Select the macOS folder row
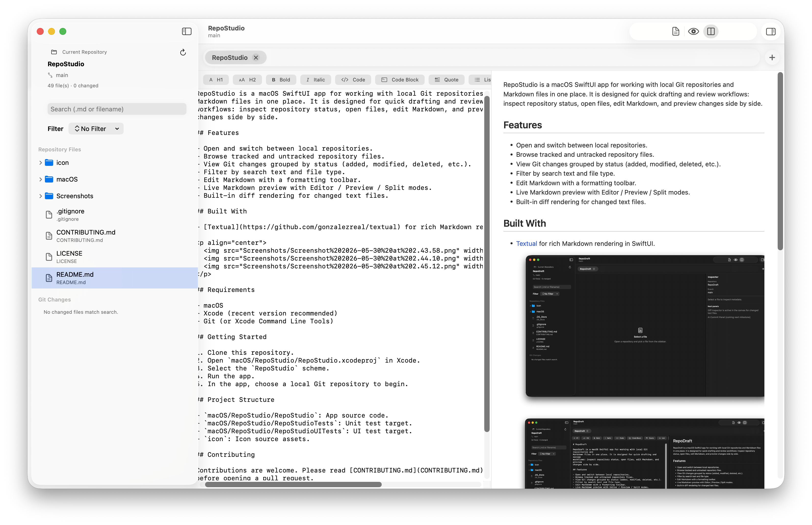This screenshot has width=812, height=525. point(115,179)
